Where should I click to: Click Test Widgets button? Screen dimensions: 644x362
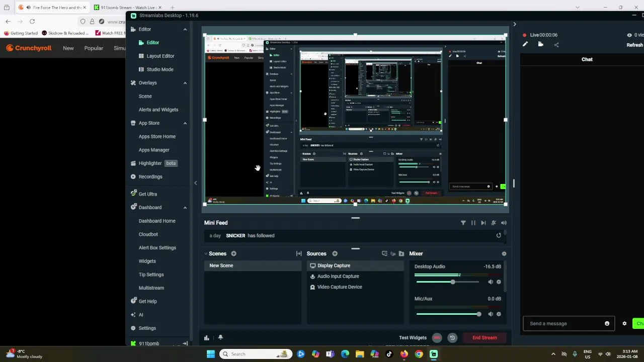click(x=413, y=338)
